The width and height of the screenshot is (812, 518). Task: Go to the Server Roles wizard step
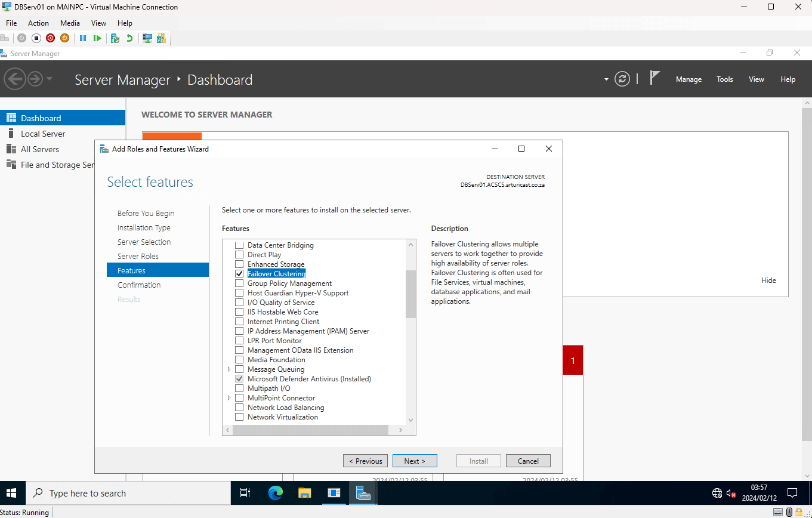pyautogui.click(x=138, y=256)
